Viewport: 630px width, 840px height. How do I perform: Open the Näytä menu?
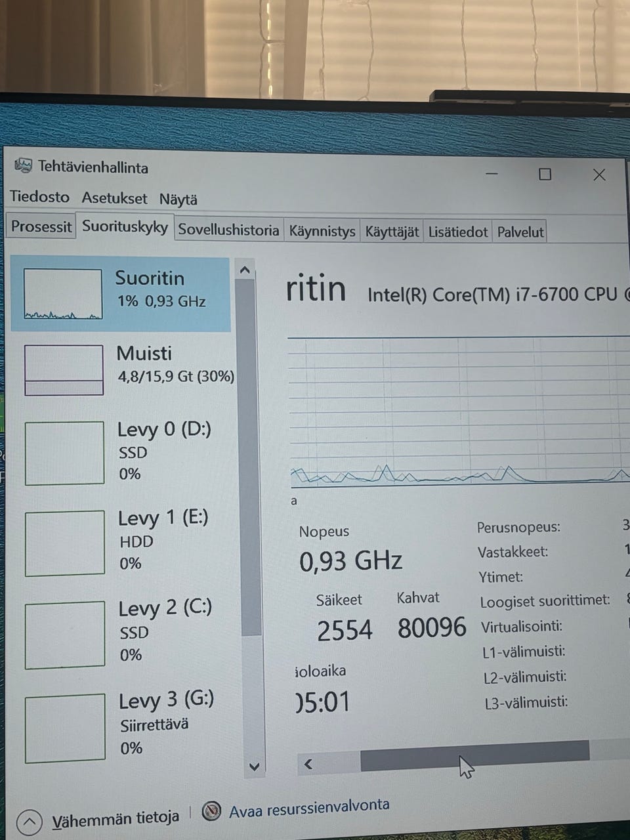coord(178,199)
